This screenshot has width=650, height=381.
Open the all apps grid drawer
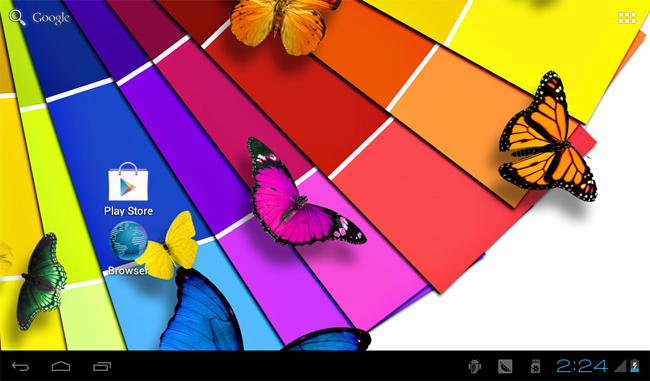(x=627, y=18)
